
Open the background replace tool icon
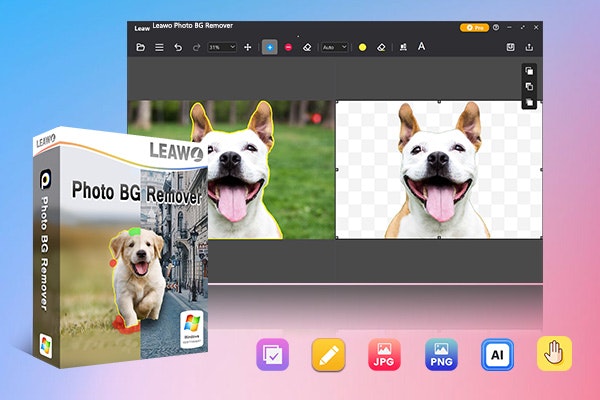tap(403, 47)
